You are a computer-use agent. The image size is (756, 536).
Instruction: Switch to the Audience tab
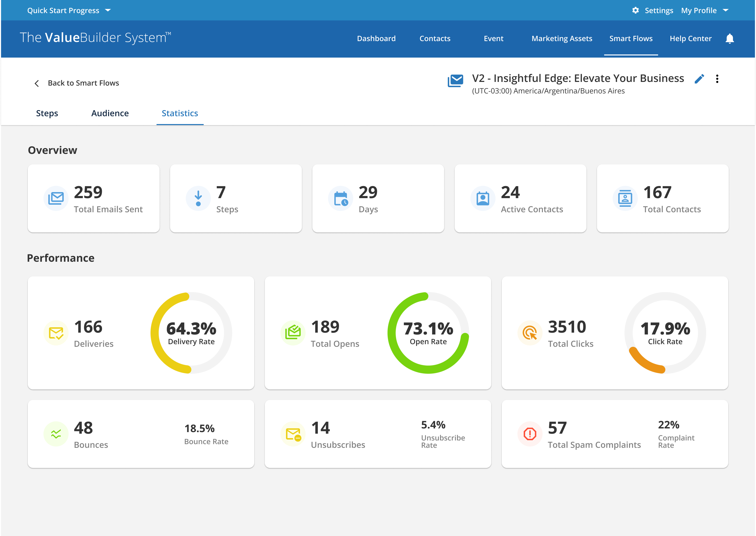coord(110,113)
